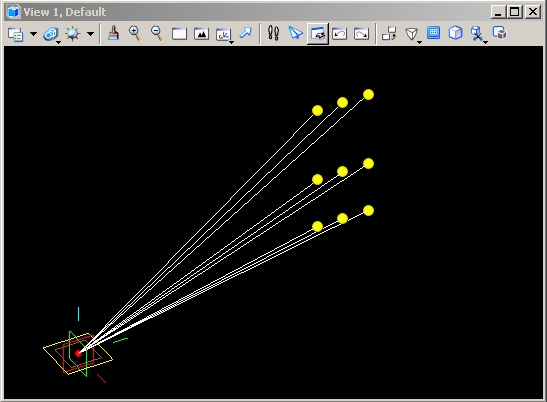Screen dimensions: 547x402
Task: Click the View Previous button
Action: point(339,34)
